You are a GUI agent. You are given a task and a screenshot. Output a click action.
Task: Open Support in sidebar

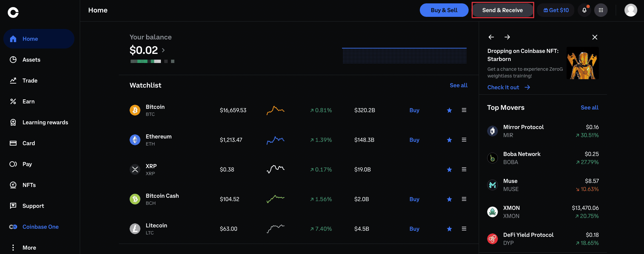pos(39,206)
